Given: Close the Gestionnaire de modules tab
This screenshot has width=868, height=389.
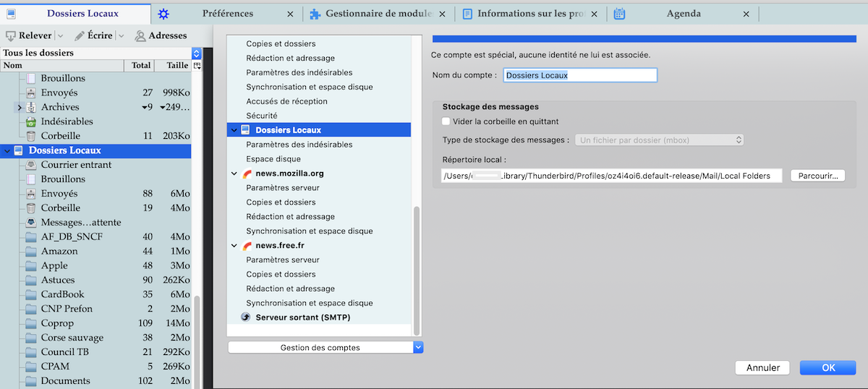Looking at the screenshot, I should (x=443, y=14).
